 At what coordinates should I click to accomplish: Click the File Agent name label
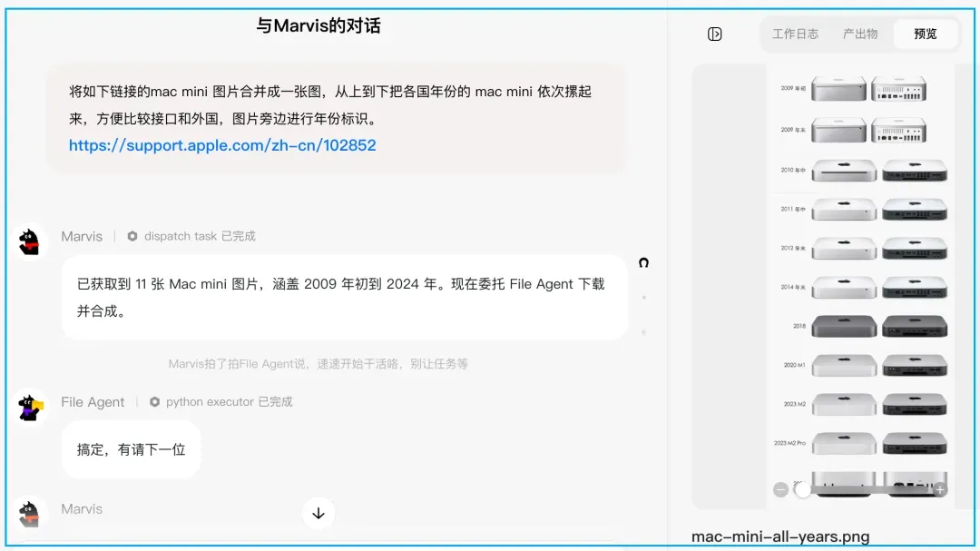(93, 402)
